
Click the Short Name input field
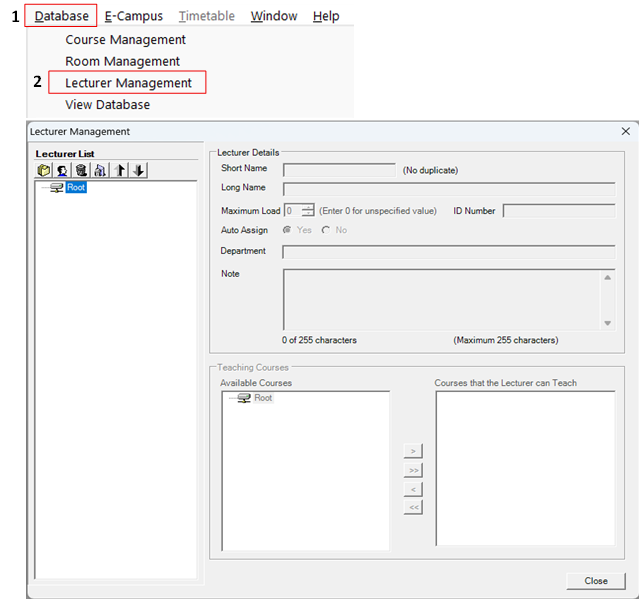tap(339, 170)
